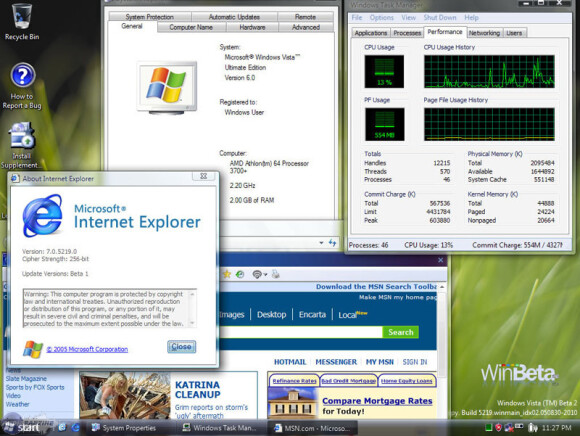Click the small icon in About Internet Explorer title
580x436 pixels.
15,178
